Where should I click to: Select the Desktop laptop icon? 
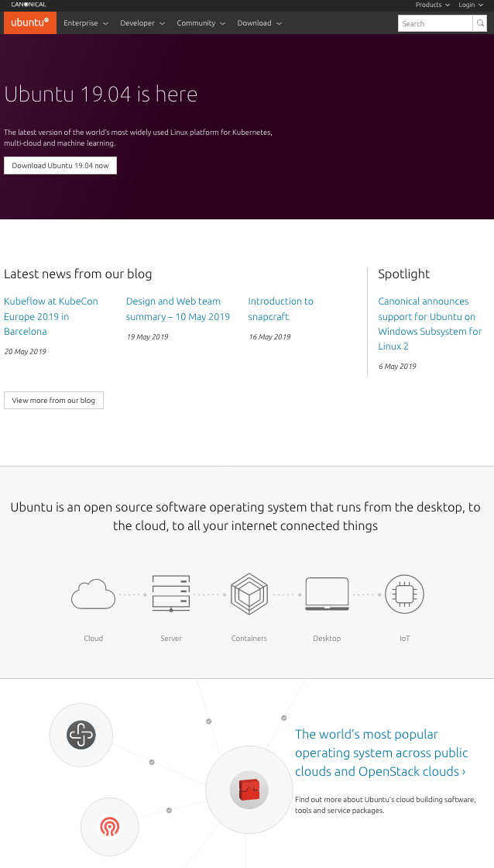pyautogui.click(x=327, y=594)
